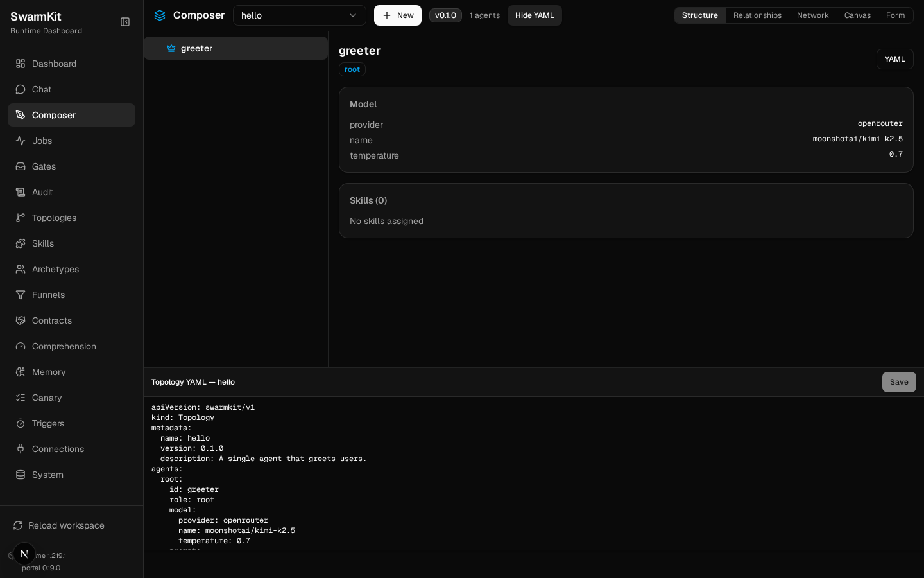Open the Memory section
Viewport: 924px width, 578px height.
pos(71,372)
